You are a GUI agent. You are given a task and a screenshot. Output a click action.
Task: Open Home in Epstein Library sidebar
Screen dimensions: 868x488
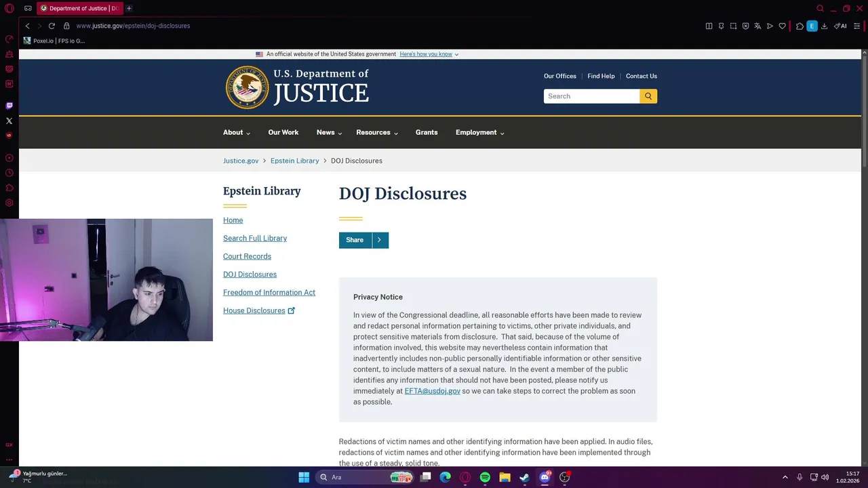click(233, 220)
